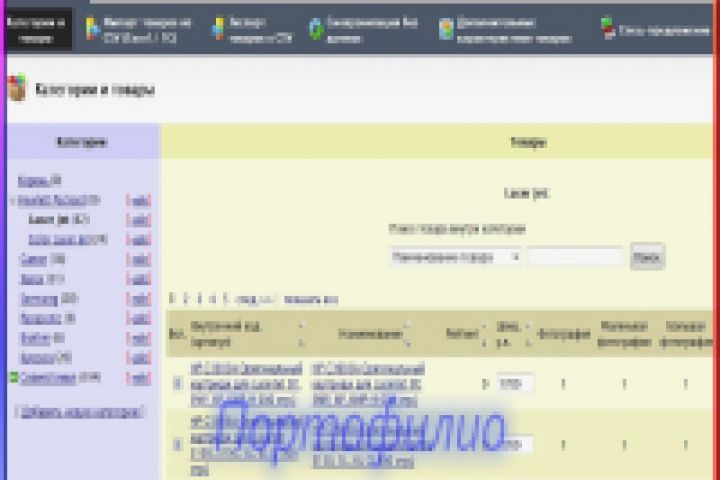Sort ascending by internal article code
Screen dimensions: 720x480
(302, 325)
